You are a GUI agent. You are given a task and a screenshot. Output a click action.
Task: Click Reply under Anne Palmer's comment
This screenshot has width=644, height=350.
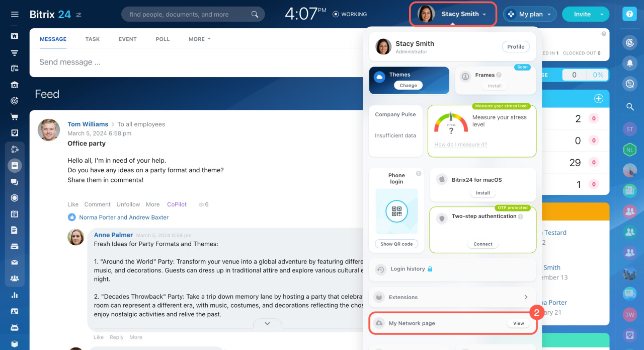click(x=117, y=337)
